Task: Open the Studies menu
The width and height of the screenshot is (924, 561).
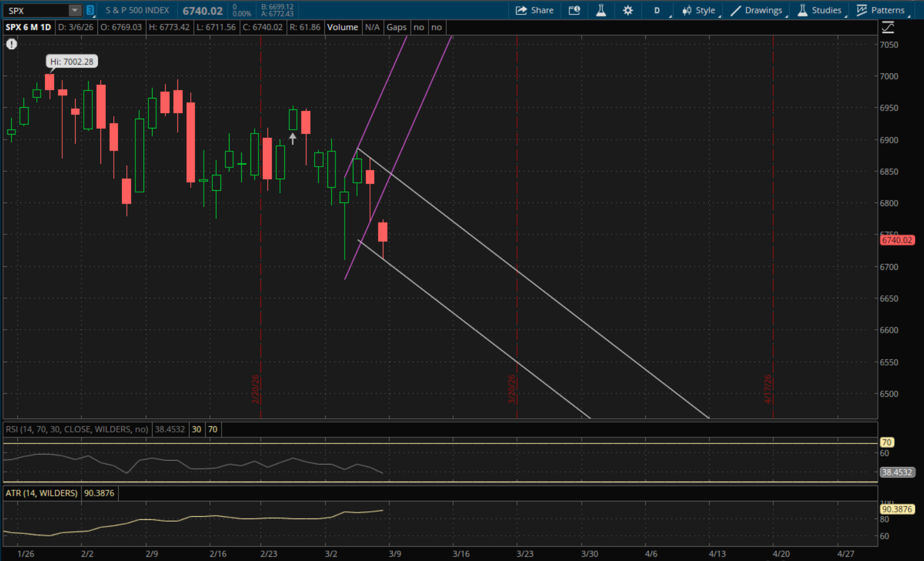Action: click(x=820, y=10)
